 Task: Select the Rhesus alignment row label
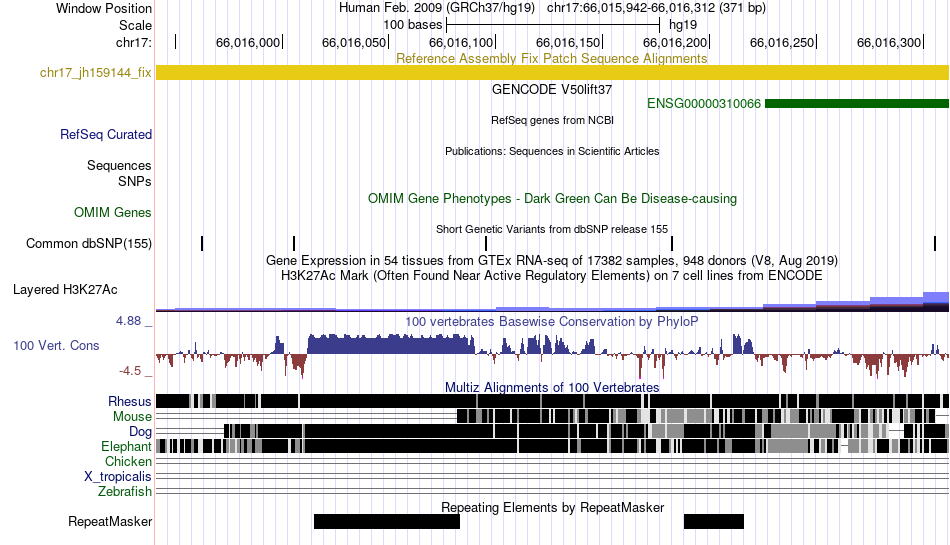[x=130, y=401]
